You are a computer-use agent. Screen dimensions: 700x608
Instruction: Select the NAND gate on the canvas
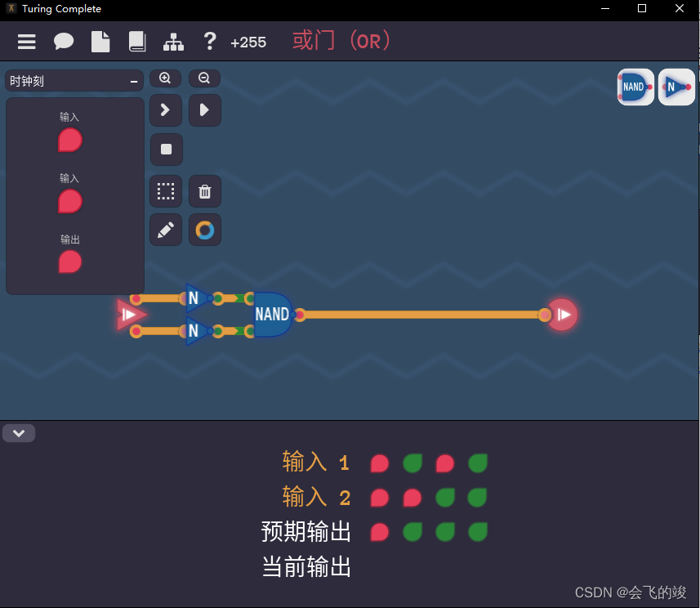click(x=272, y=315)
